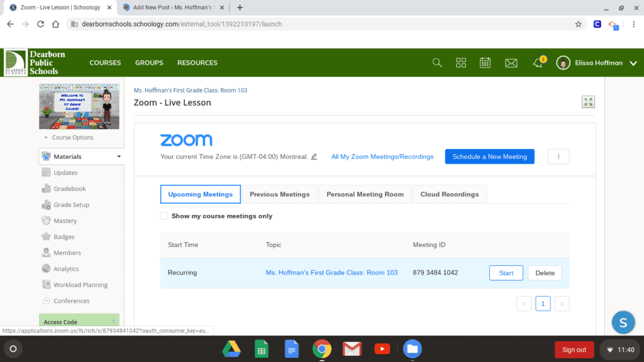Go to next page of meetings
The width and height of the screenshot is (644, 362).
tap(562, 304)
